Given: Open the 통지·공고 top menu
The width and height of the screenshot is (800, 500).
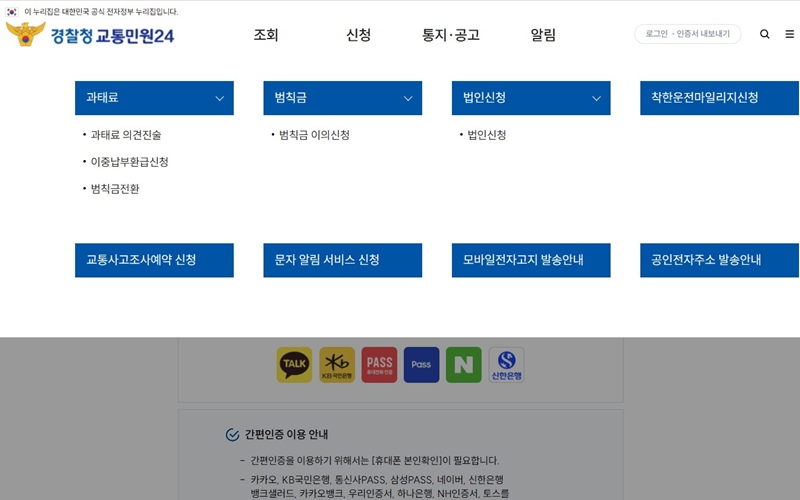Looking at the screenshot, I should [x=451, y=35].
